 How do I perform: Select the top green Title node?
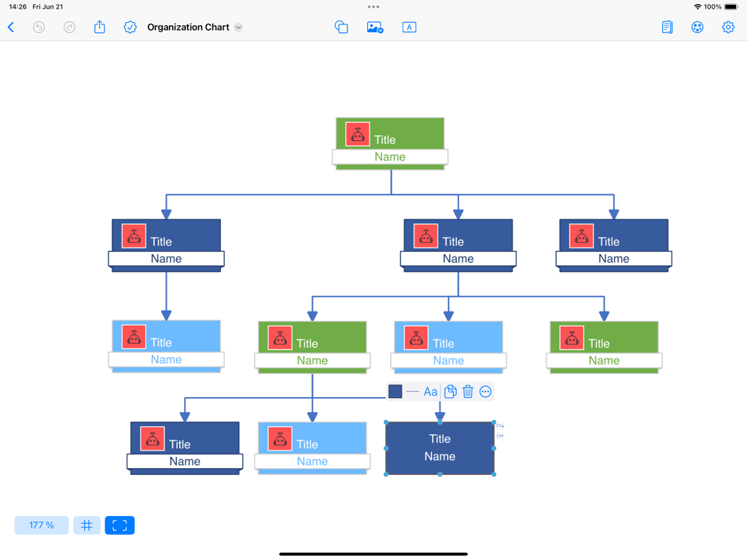point(390,143)
